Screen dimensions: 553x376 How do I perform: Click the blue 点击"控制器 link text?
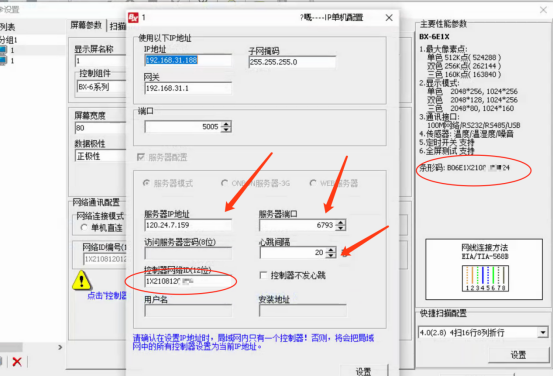(x=107, y=296)
